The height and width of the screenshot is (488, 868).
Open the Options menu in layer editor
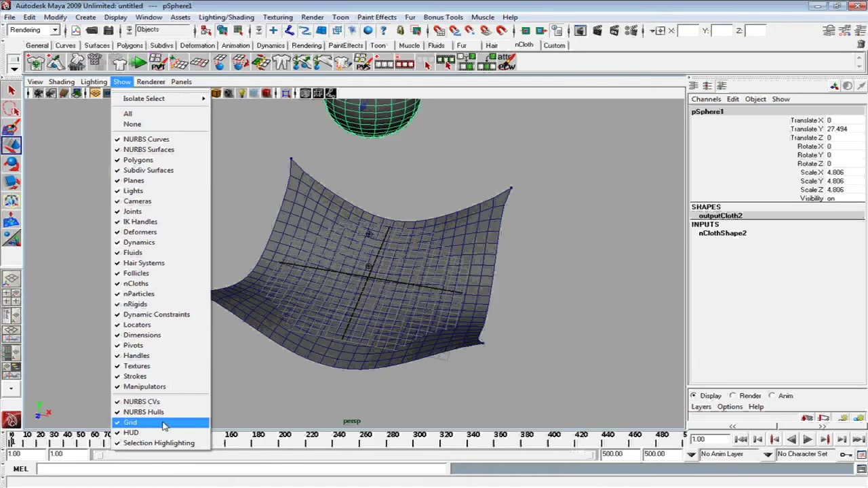tap(730, 407)
